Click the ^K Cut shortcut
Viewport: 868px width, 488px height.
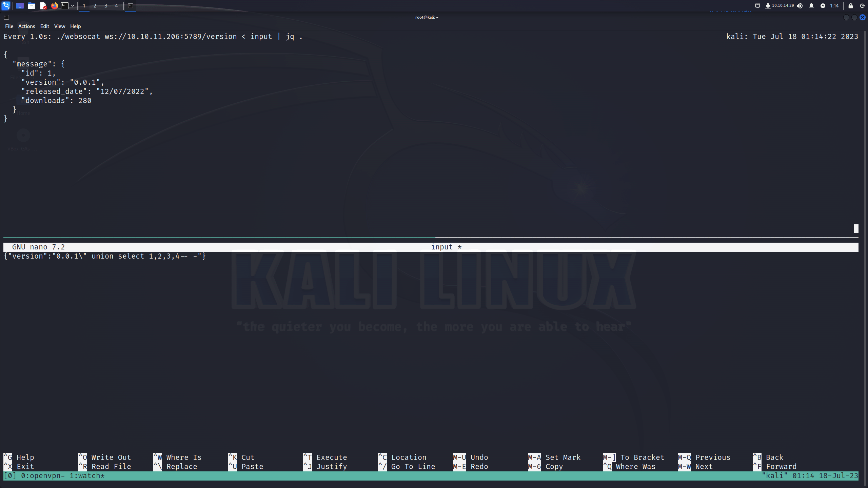point(241,457)
